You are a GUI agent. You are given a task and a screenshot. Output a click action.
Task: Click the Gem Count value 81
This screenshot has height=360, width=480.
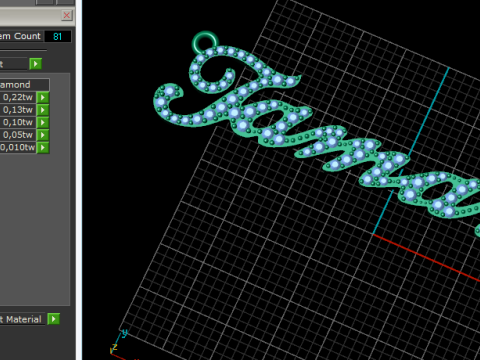tap(58, 36)
